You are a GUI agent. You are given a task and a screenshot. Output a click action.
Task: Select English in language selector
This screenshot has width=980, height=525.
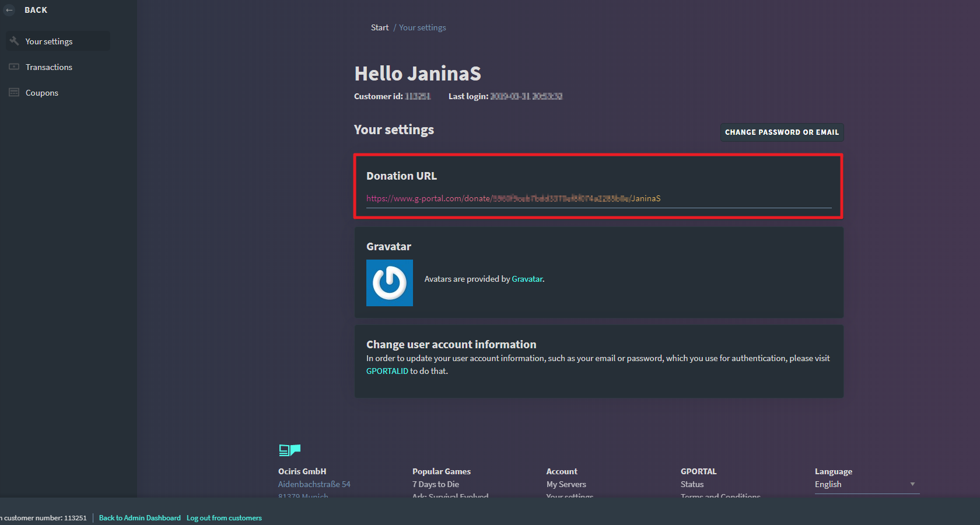(x=828, y=484)
